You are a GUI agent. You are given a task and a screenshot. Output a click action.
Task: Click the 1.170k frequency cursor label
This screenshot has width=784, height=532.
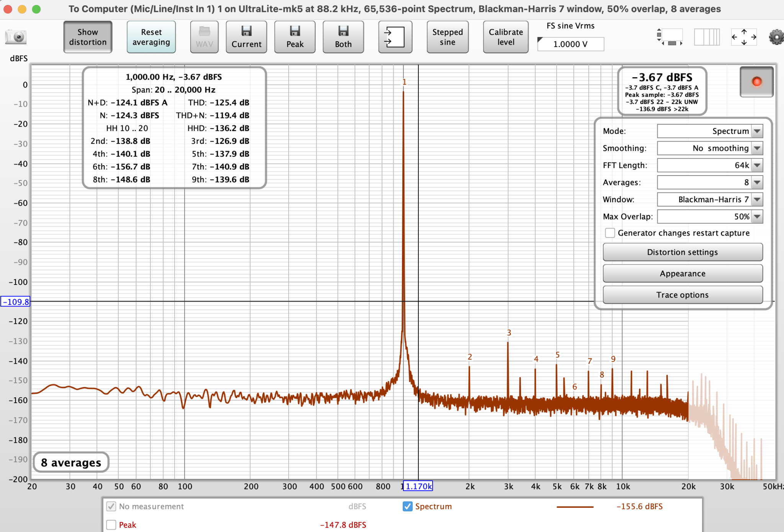click(418, 486)
